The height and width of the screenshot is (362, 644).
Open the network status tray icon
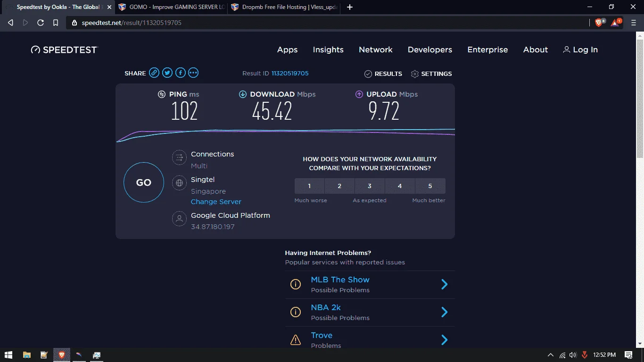click(562, 355)
